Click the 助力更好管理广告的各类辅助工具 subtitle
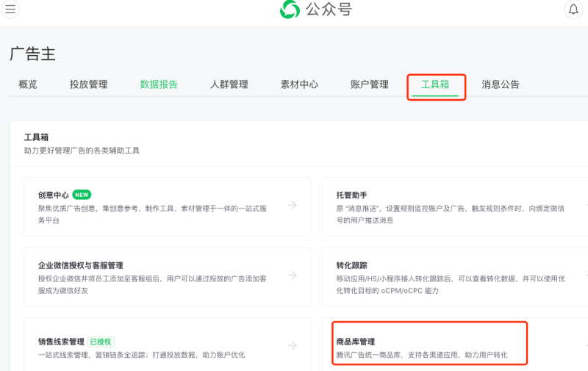 (82, 151)
